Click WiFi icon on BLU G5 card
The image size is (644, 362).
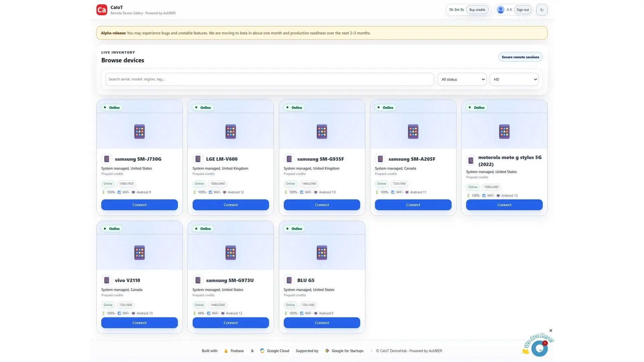click(x=302, y=313)
